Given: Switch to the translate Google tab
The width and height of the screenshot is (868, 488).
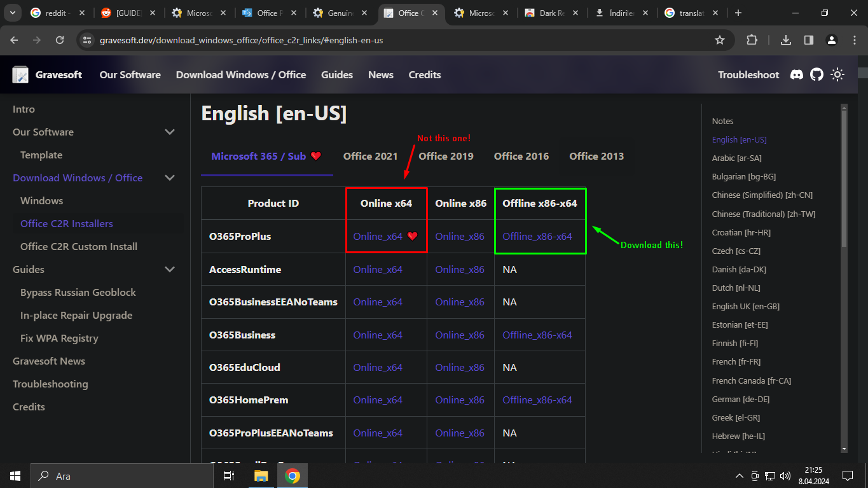Looking at the screenshot, I should [x=692, y=13].
